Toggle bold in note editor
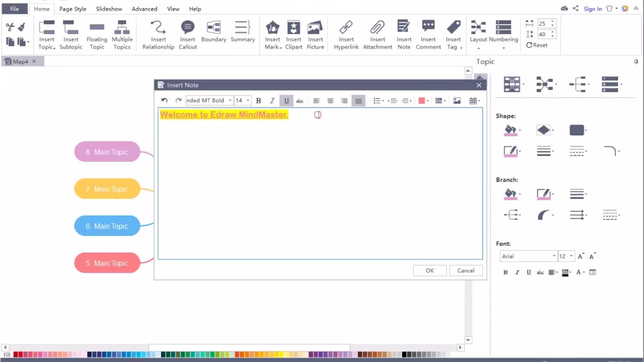Screen dimensions: 644x362 coord(259,101)
